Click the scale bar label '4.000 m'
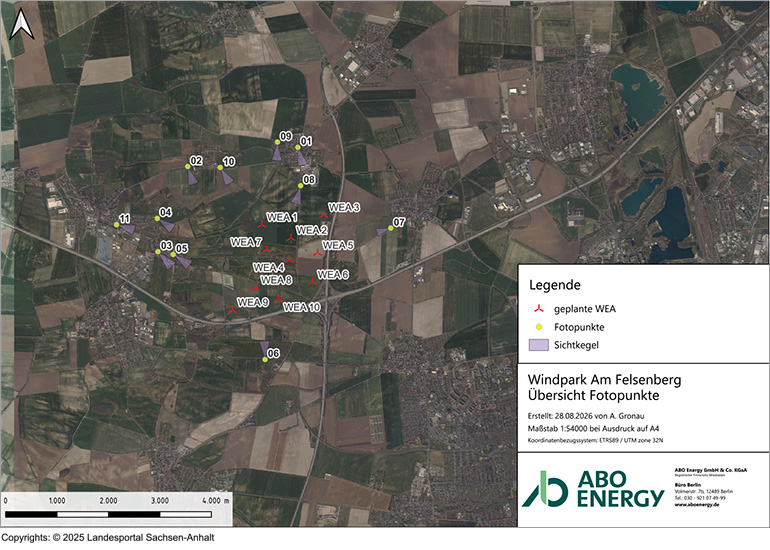This screenshot has height=550, width=770. click(x=216, y=500)
